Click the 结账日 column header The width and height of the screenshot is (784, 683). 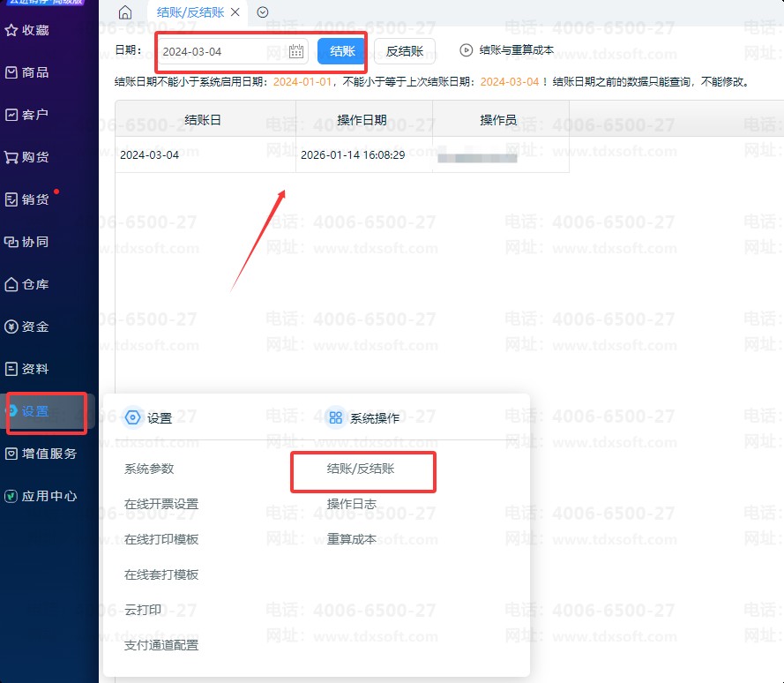click(x=204, y=119)
